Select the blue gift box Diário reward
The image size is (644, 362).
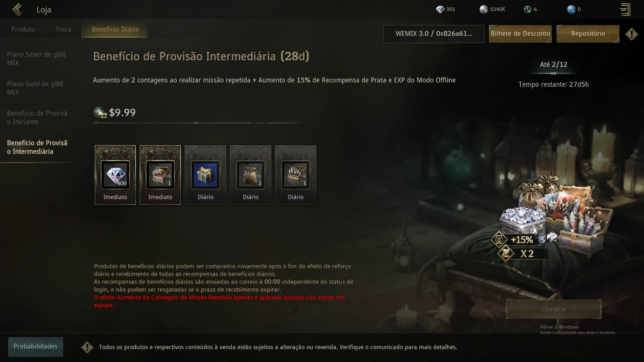point(206,175)
